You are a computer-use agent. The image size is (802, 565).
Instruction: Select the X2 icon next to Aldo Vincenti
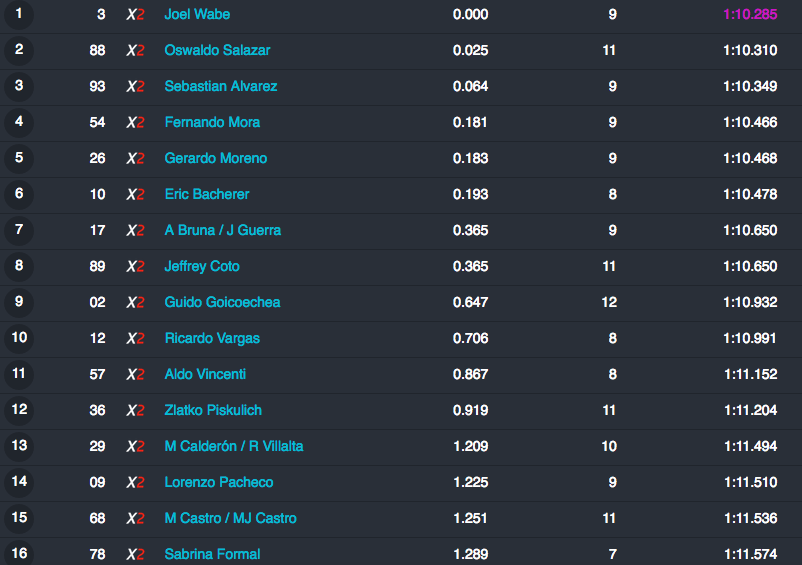[x=136, y=374]
